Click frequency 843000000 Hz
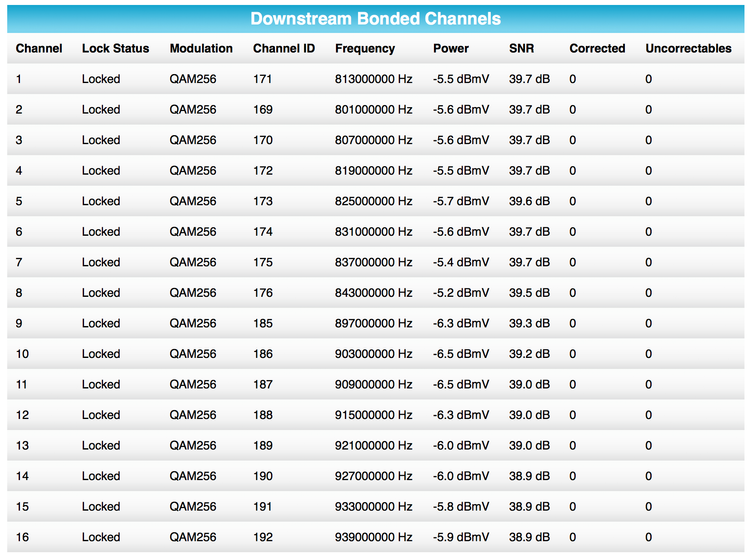 click(374, 293)
